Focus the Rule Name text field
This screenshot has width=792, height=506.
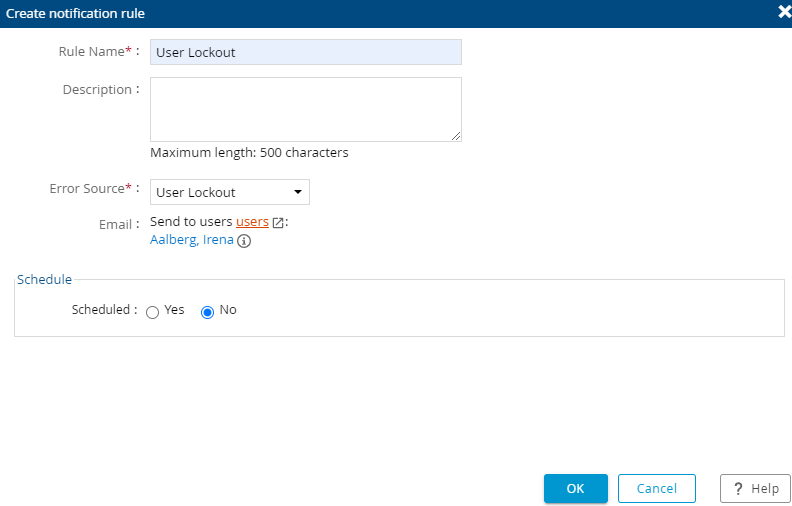[x=305, y=52]
